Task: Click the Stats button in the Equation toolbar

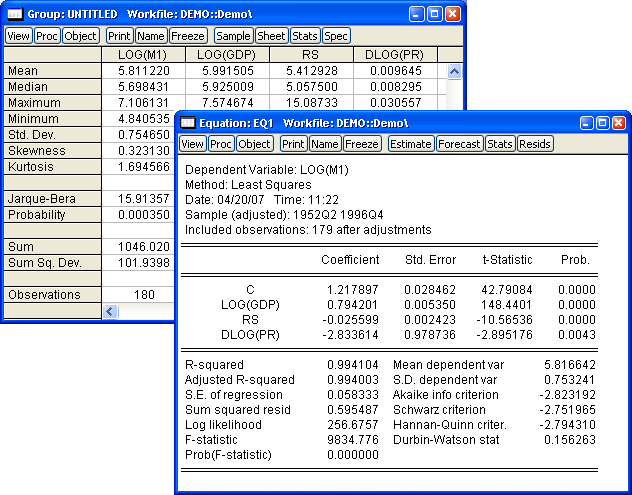Action: (x=499, y=144)
